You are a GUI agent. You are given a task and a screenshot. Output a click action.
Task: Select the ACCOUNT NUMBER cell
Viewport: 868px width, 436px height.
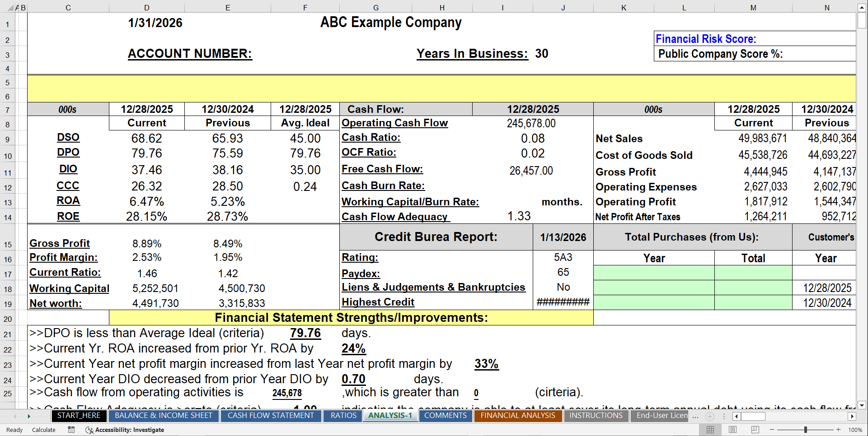point(190,53)
